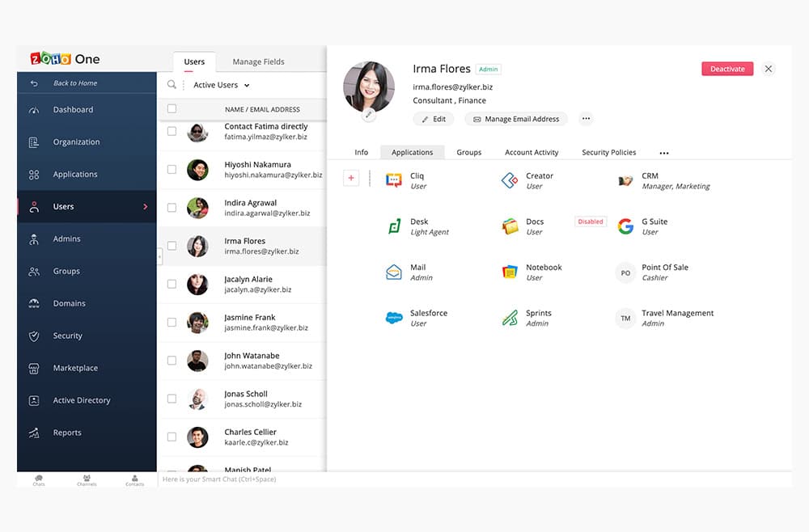Image resolution: width=809 pixels, height=532 pixels.
Task: Open the Docs application icon
Action: (x=510, y=226)
